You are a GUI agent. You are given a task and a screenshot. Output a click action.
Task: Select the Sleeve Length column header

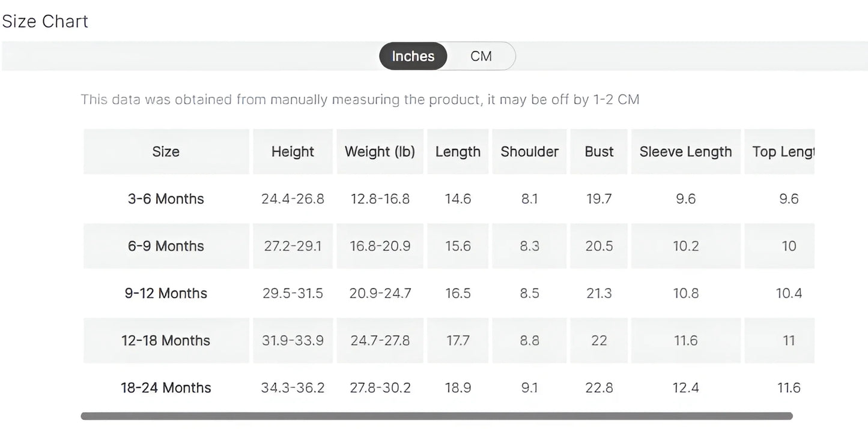[685, 152]
